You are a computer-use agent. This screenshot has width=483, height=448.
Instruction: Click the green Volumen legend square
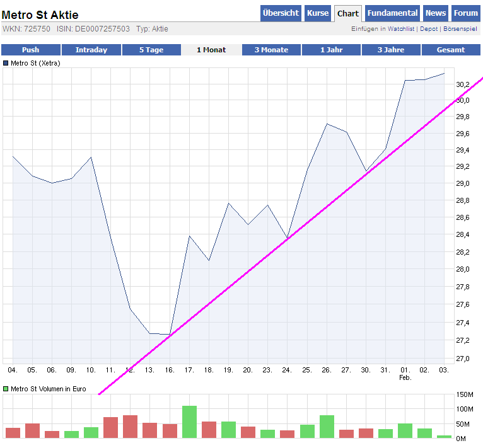point(6,389)
